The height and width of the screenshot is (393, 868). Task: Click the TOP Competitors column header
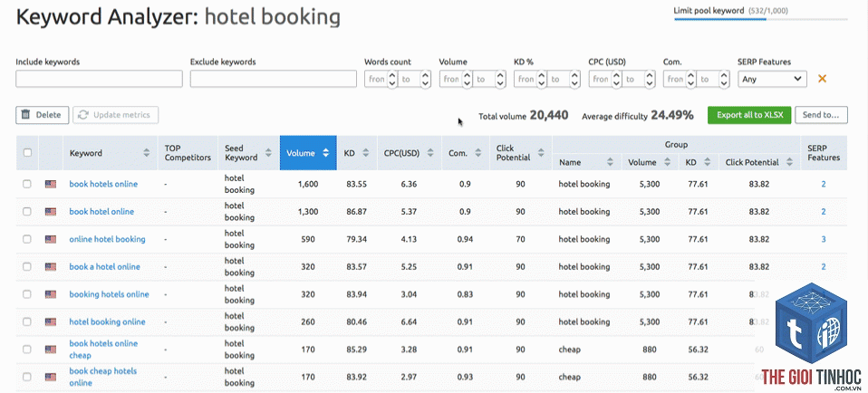[x=188, y=153]
